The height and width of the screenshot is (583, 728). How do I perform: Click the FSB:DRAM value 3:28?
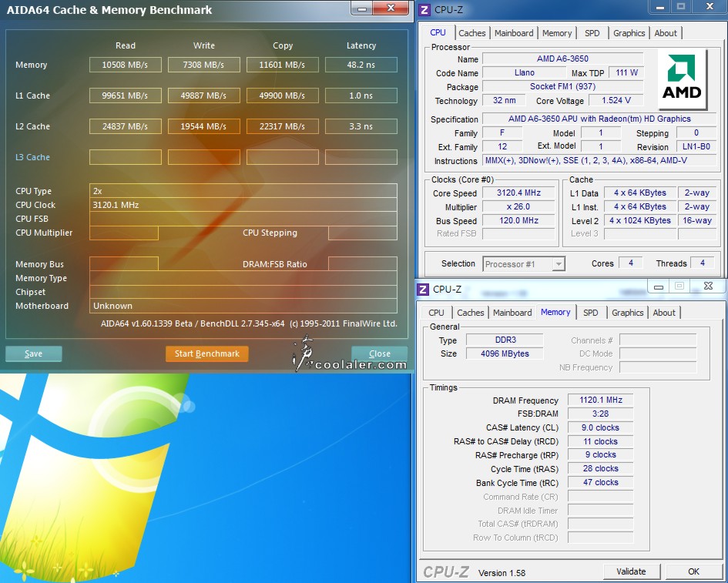point(601,414)
